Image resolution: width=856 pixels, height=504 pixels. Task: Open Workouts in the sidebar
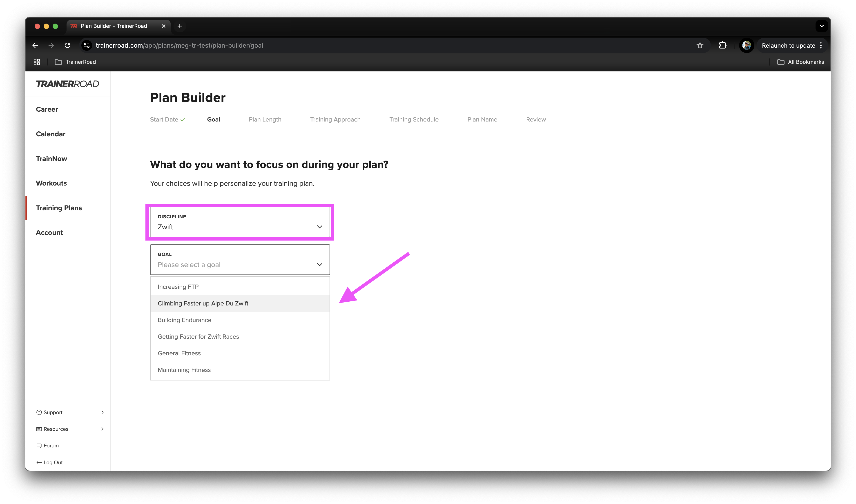tap(51, 183)
